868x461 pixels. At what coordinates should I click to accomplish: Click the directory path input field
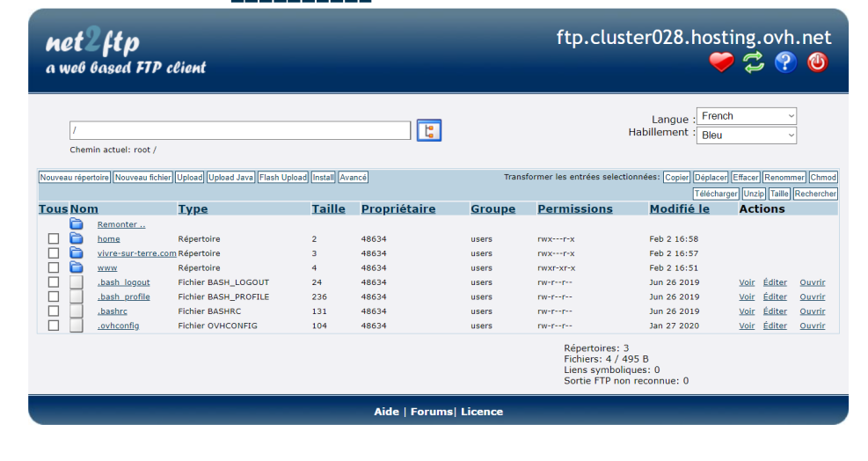coord(239,130)
